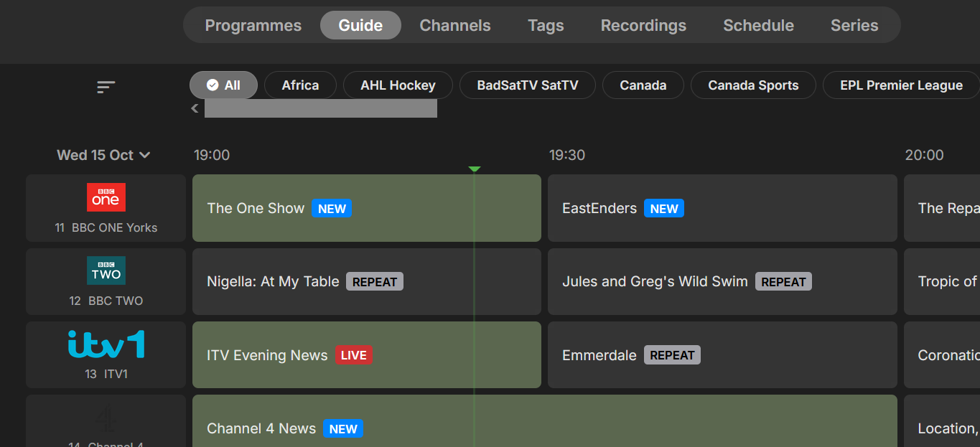This screenshot has width=980, height=447.
Task: Click the green current-time marker
Action: (474, 169)
